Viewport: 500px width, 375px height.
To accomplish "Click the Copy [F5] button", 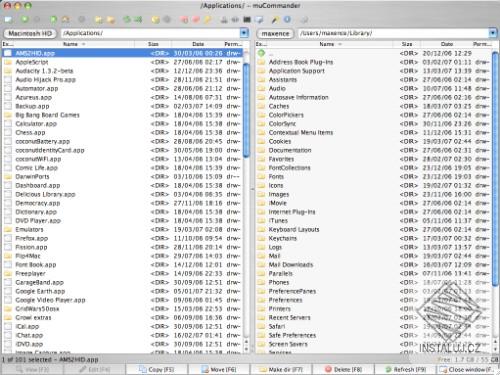I will (157, 369).
